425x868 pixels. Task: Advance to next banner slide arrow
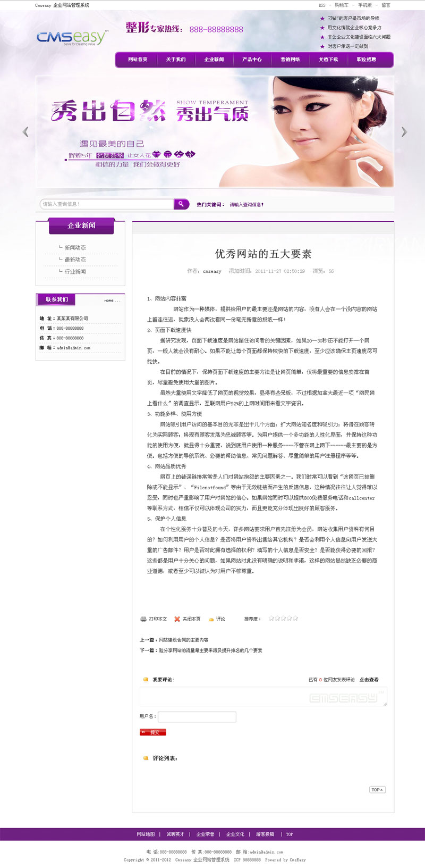point(404,131)
